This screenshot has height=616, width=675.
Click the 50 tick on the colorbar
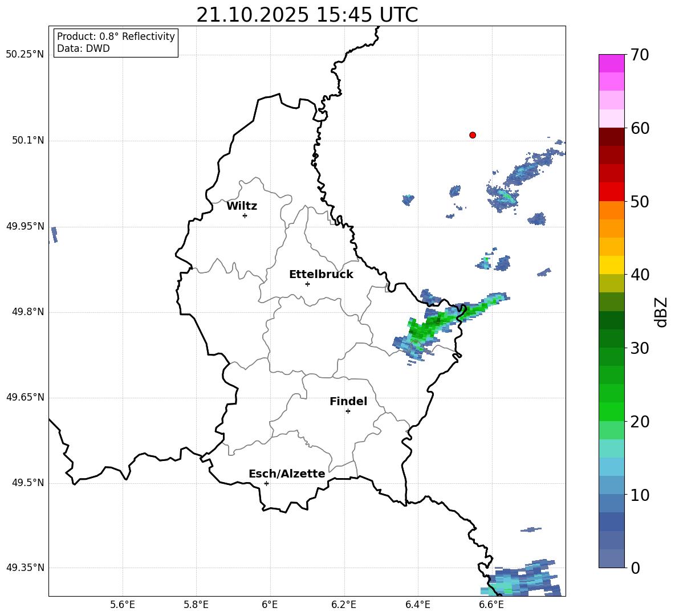[640, 201]
